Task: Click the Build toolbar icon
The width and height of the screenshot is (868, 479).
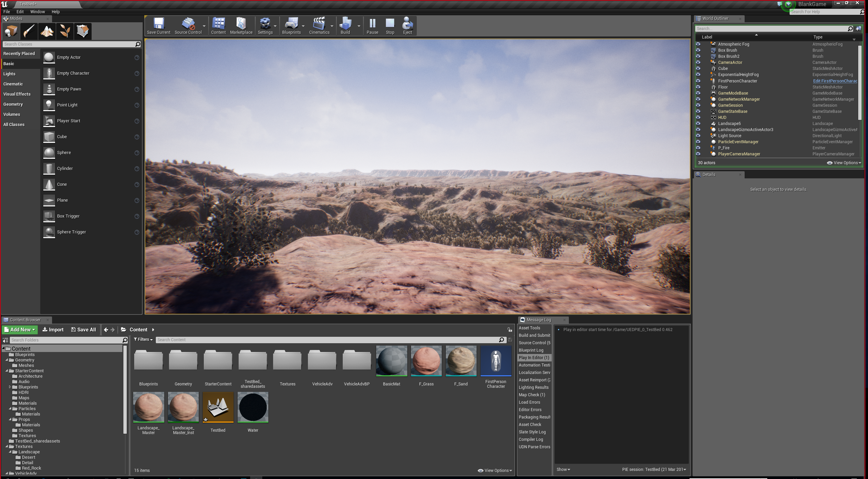Action: click(x=345, y=26)
